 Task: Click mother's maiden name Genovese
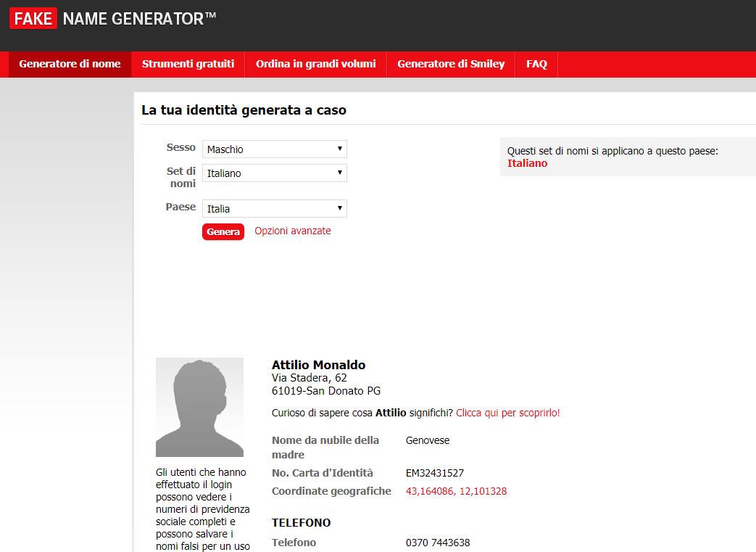pos(428,440)
